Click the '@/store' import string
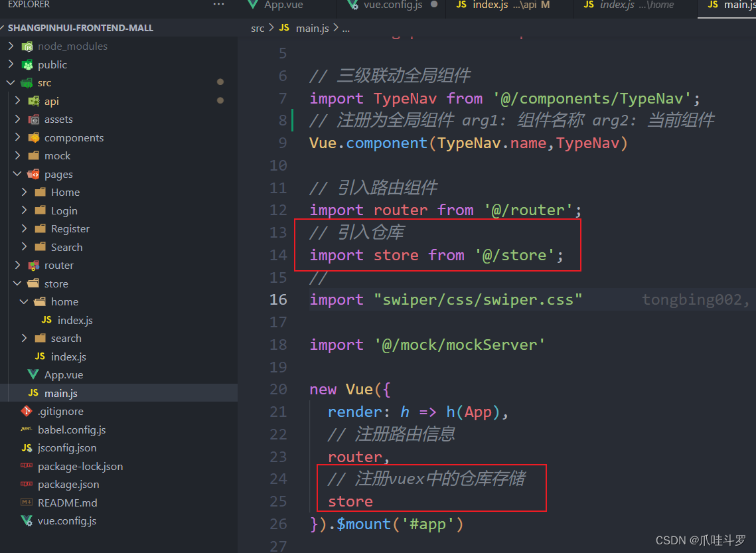756x553 pixels. point(515,255)
